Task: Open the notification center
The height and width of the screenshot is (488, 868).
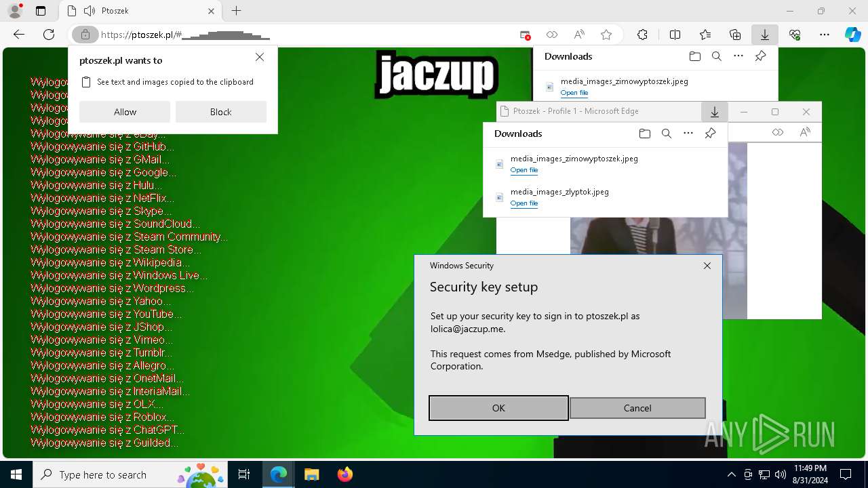Action: [846, 474]
